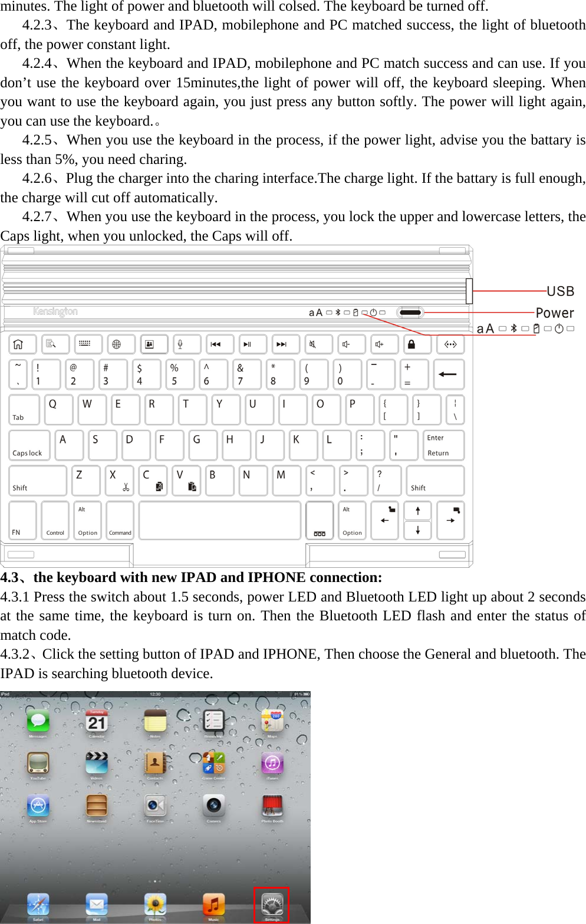
Task: Click the left arrow key
Action: (385, 520)
